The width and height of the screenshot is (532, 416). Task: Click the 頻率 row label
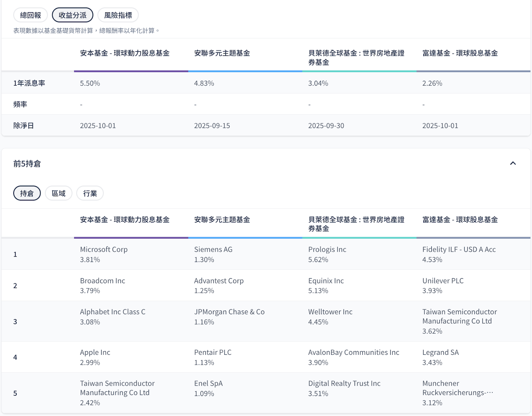[20, 104]
